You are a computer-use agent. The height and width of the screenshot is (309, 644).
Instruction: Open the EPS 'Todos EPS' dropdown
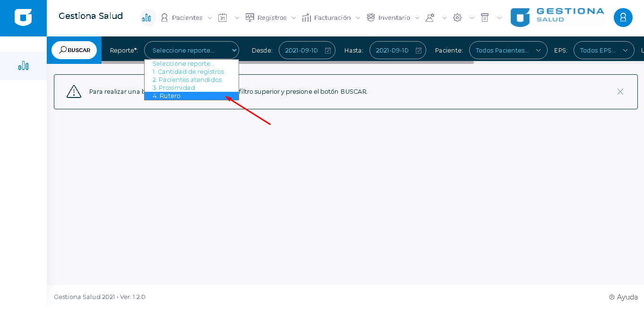pyautogui.click(x=603, y=50)
